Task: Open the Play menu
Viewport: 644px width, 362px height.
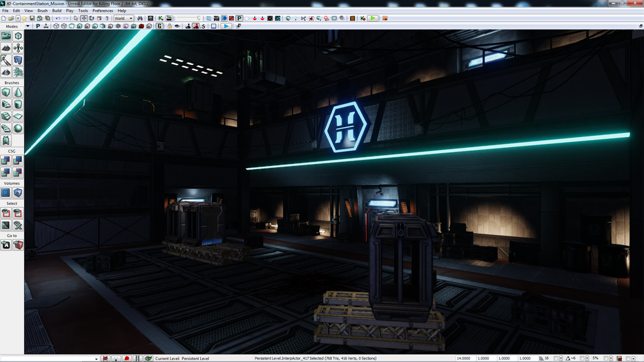Action: pos(70,11)
